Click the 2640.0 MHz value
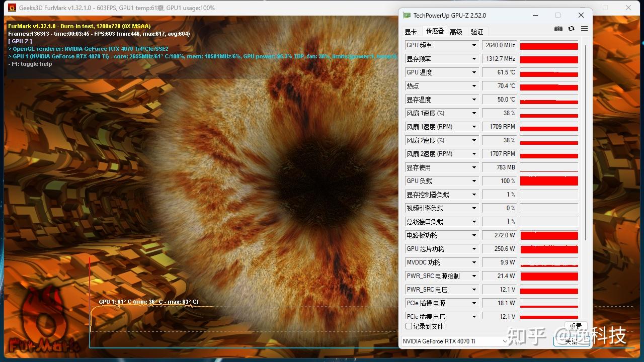Image resolution: width=644 pixels, height=362 pixels. coord(500,45)
